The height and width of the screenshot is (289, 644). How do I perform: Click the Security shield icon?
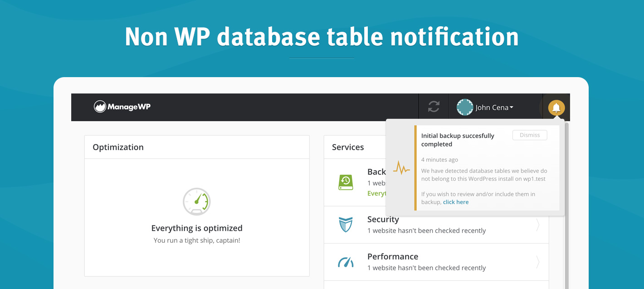pyautogui.click(x=346, y=225)
